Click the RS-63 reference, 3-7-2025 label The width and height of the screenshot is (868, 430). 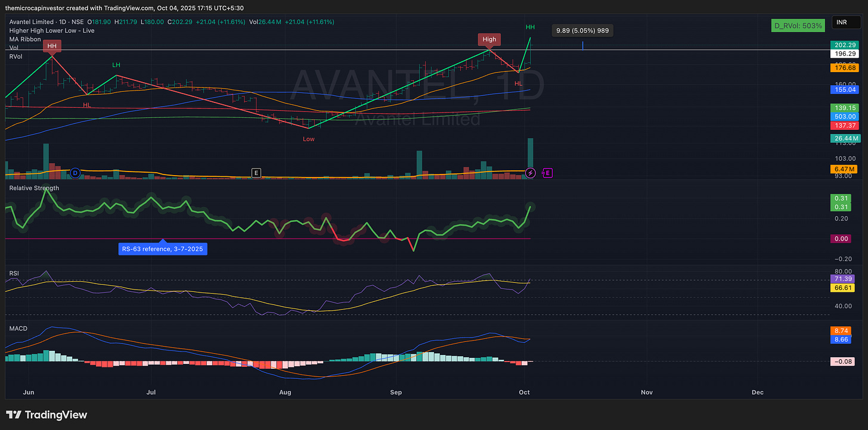click(163, 249)
